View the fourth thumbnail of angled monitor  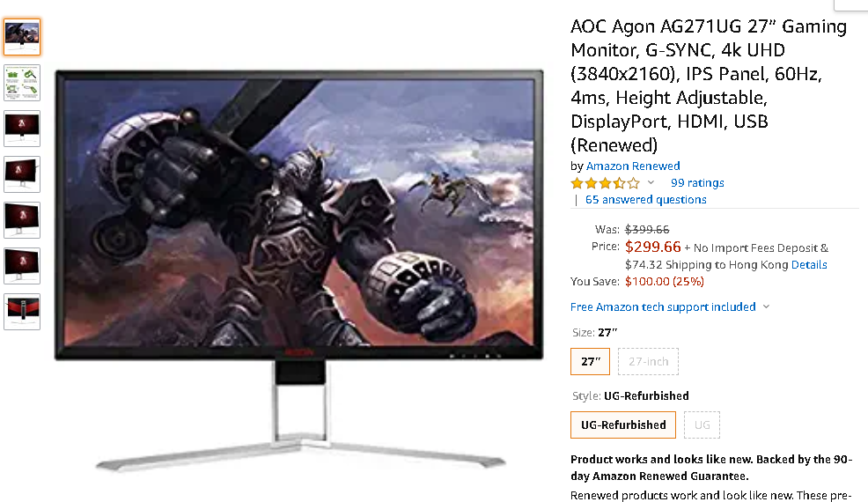[x=22, y=174]
